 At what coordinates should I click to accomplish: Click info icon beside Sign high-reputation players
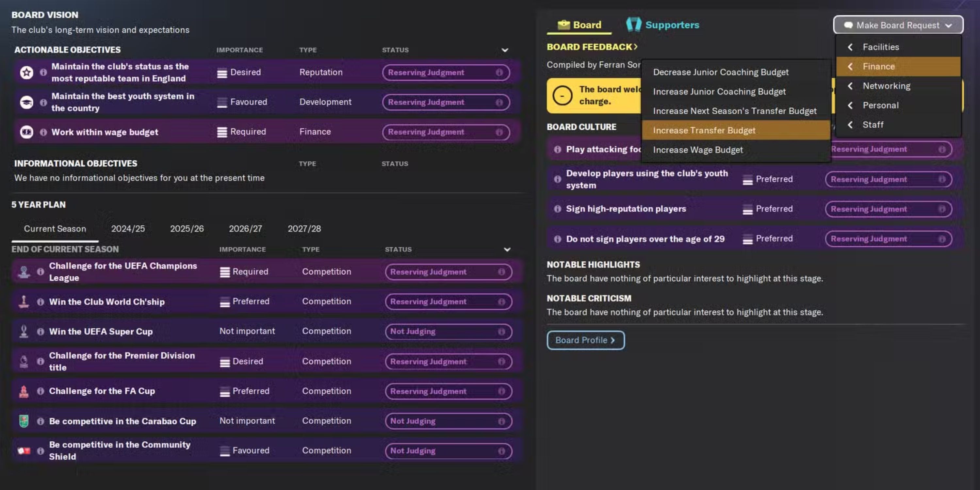[557, 209]
